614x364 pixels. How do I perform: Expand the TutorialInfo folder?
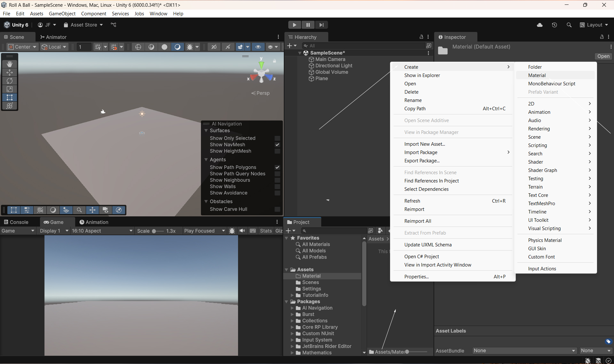[x=292, y=295]
